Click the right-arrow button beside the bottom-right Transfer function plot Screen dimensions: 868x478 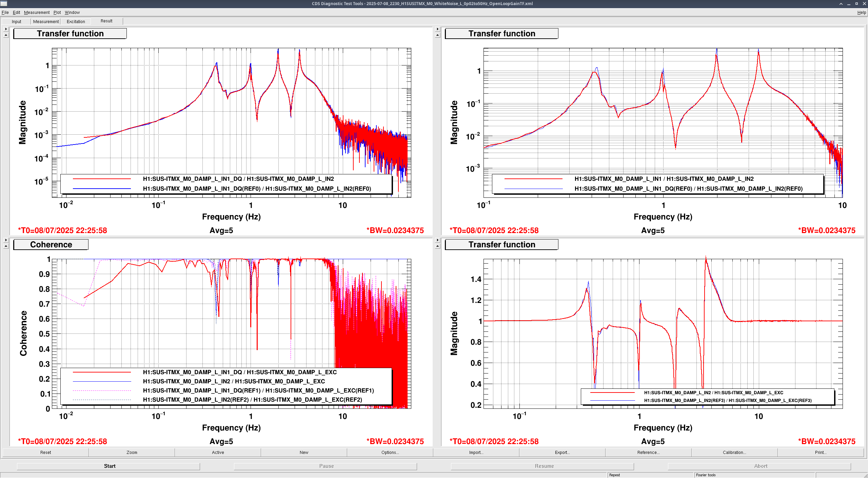437,240
